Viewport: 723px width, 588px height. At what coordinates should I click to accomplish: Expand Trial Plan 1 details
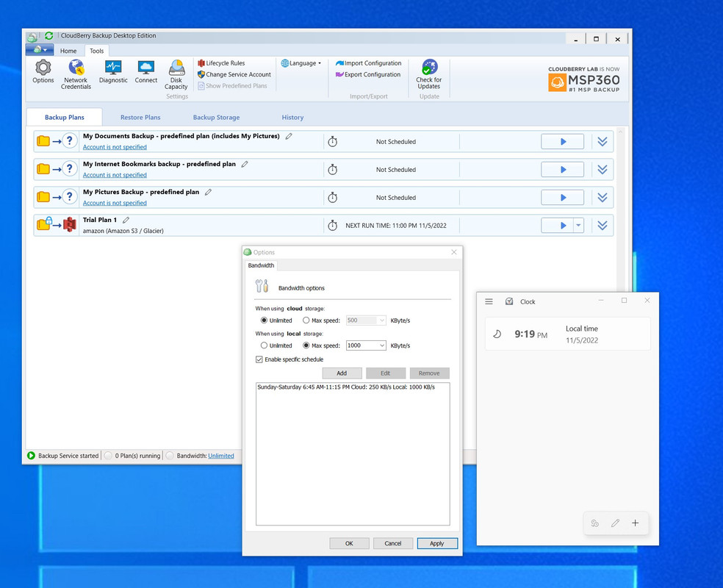tap(602, 226)
